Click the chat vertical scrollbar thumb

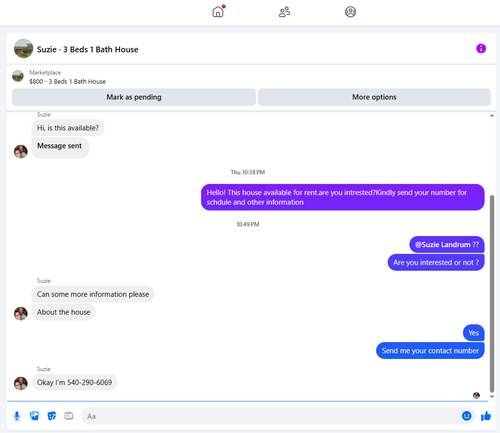pos(492,293)
